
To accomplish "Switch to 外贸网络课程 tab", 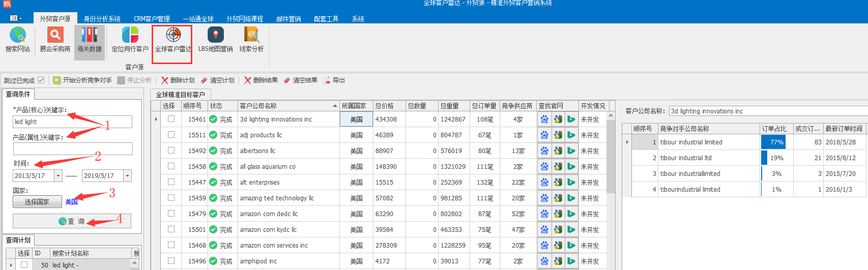I will 245,19.
